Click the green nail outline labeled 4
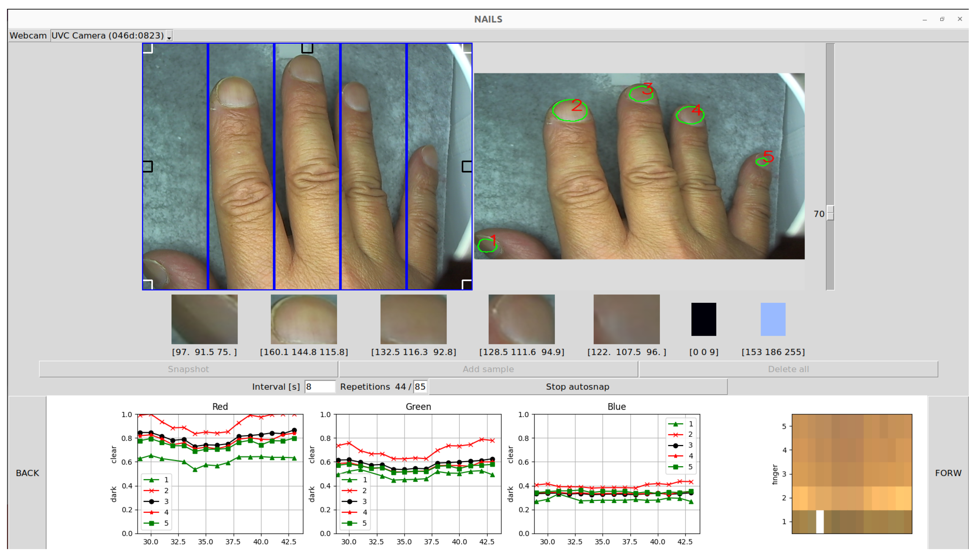 [690, 115]
